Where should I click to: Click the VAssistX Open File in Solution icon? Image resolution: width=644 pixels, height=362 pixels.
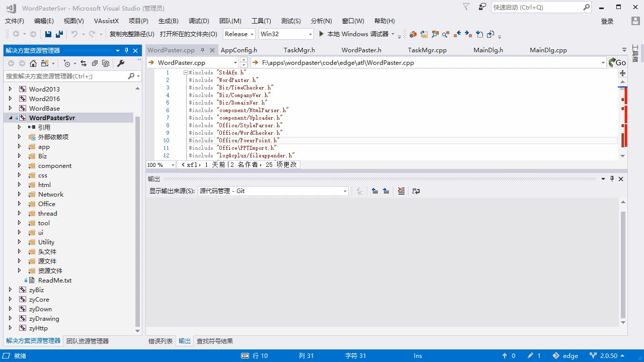point(424,34)
